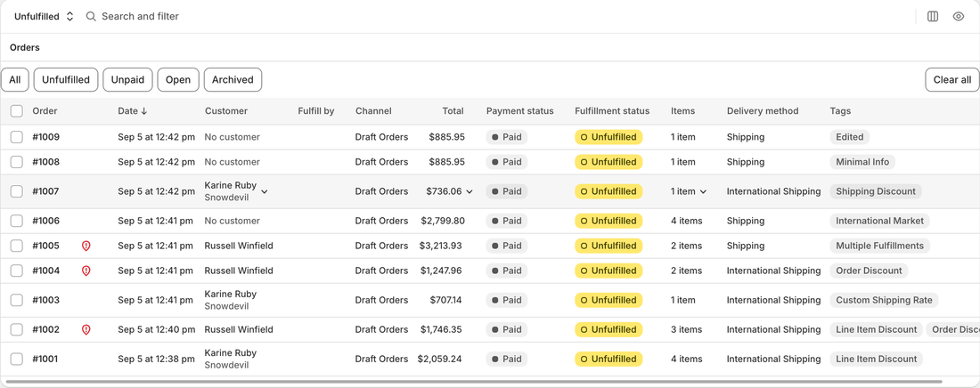Select the Archived filter tab
The image size is (980, 388).
[x=233, y=80]
